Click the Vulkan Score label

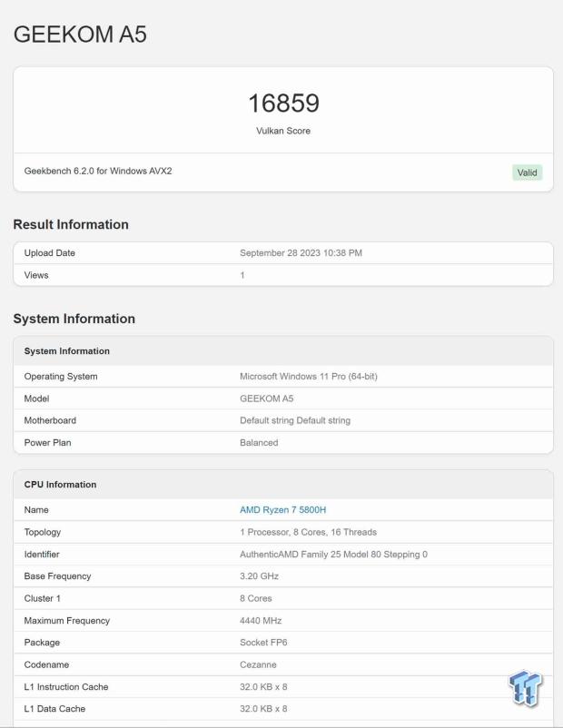283,131
